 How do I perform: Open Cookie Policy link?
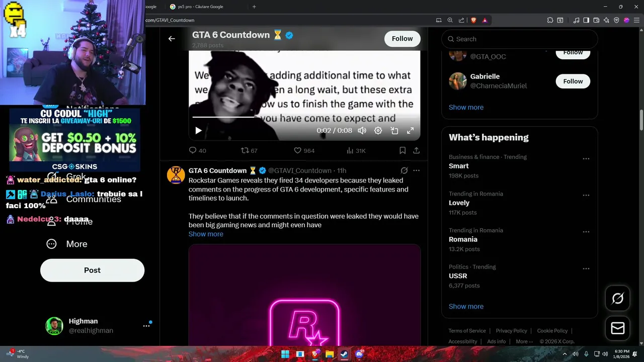click(x=552, y=331)
